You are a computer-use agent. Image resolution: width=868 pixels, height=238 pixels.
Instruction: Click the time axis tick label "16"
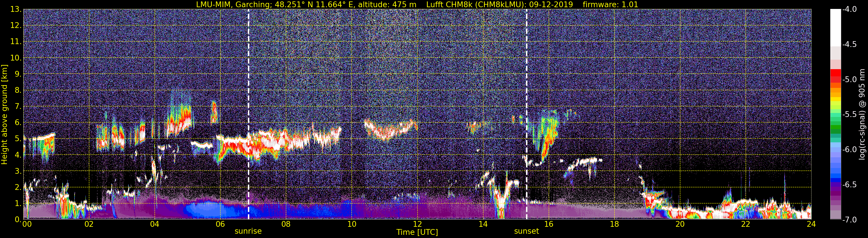(548, 224)
